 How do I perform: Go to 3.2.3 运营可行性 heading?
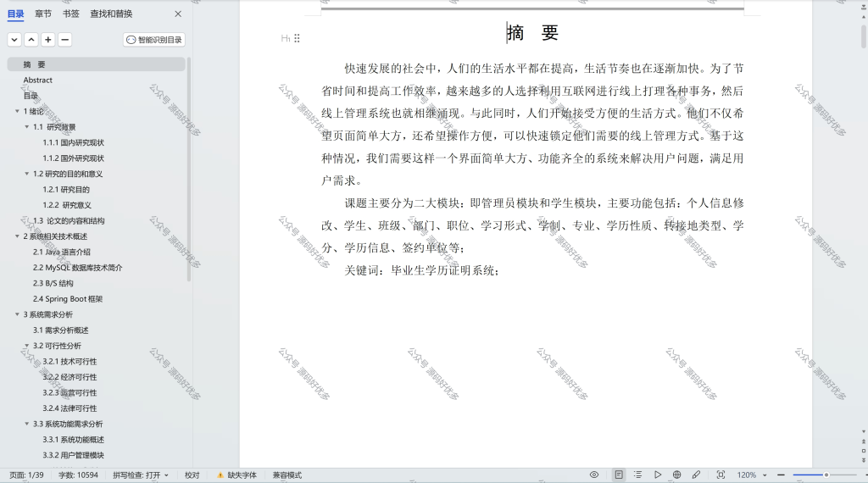pos(70,393)
